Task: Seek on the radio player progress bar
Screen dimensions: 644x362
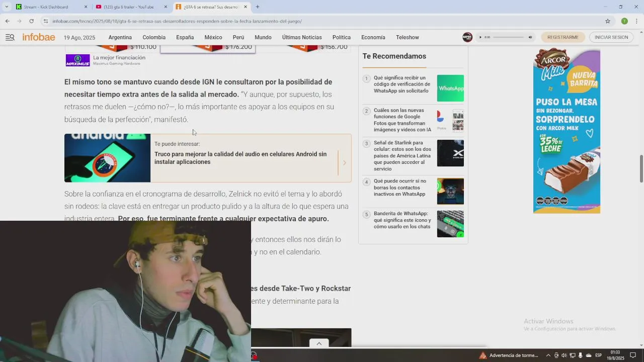Action: [x=509, y=37]
